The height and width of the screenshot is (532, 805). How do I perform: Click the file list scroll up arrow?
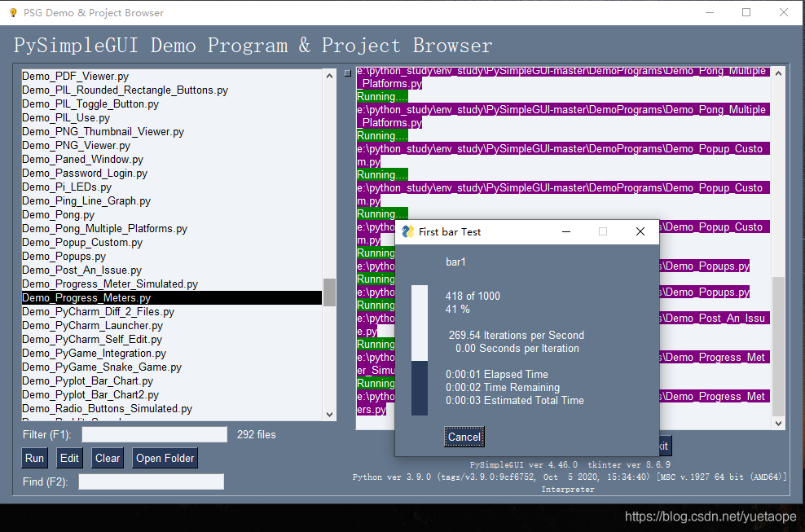[330, 76]
